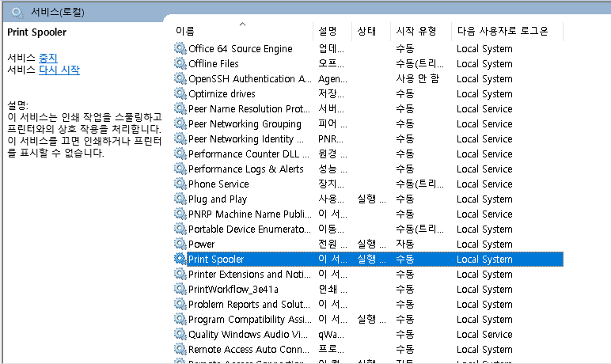Click Print Spooler title in left pane
The height and width of the screenshot is (364, 611).
tap(37, 32)
